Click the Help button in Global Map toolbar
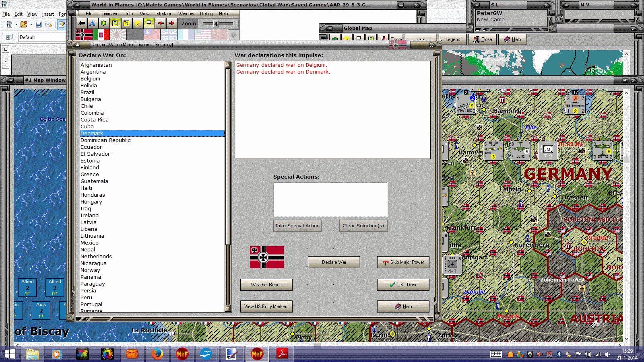Screen dimensions: 644x362 coord(512,39)
